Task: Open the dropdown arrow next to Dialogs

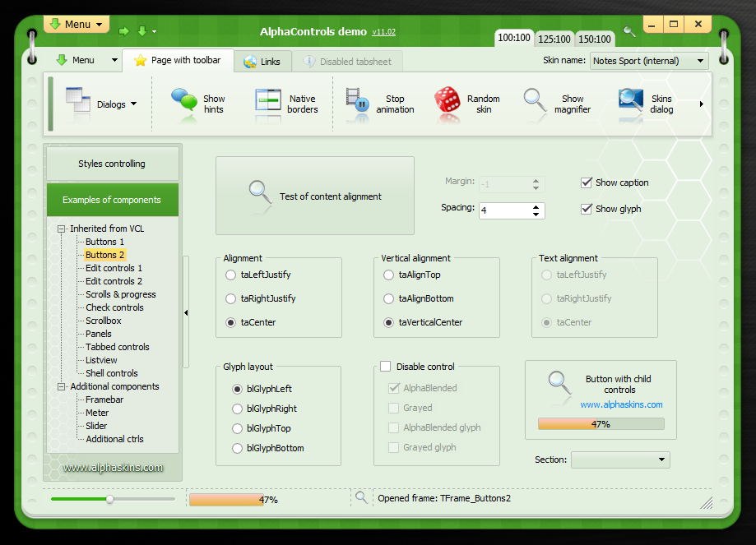Action: (x=133, y=104)
